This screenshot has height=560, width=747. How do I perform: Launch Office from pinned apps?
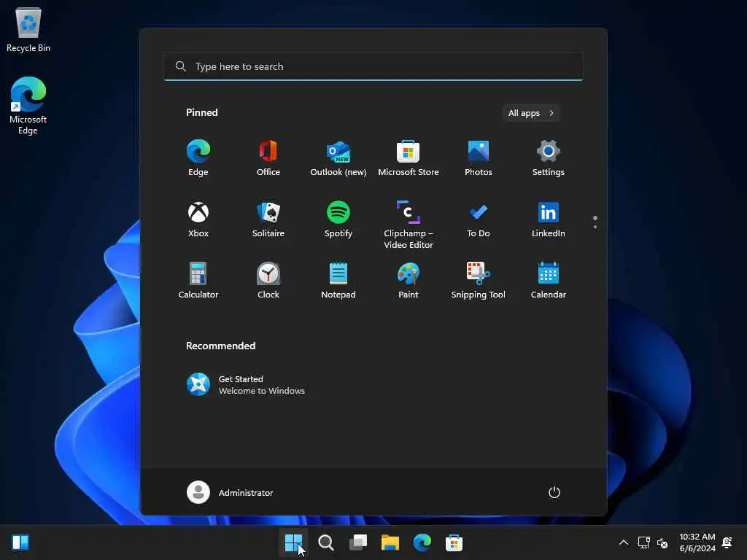click(x=268, y=158)
